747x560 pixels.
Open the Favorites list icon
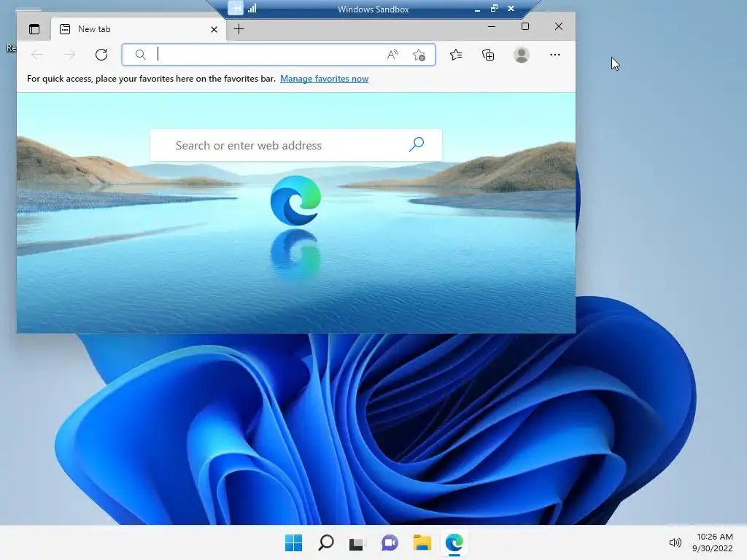[x=456, y=55]
